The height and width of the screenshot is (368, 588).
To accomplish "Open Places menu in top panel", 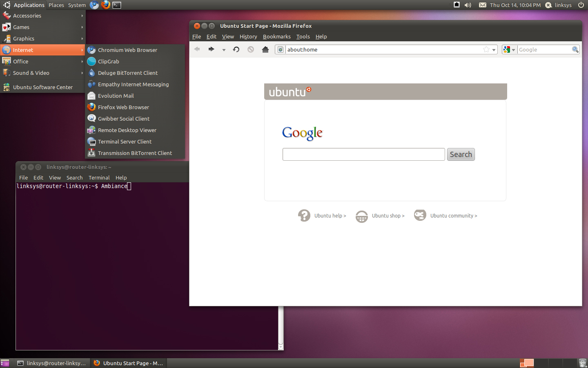I will pos(56,5).
